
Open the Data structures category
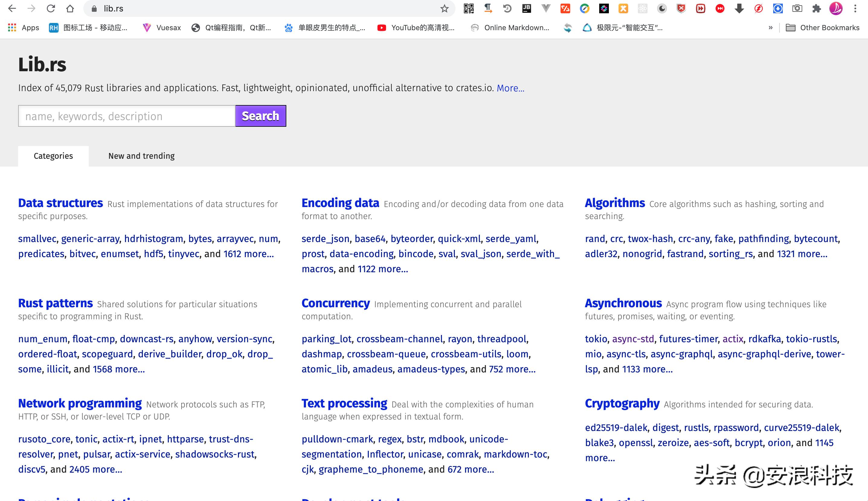(x=60, y=203)
